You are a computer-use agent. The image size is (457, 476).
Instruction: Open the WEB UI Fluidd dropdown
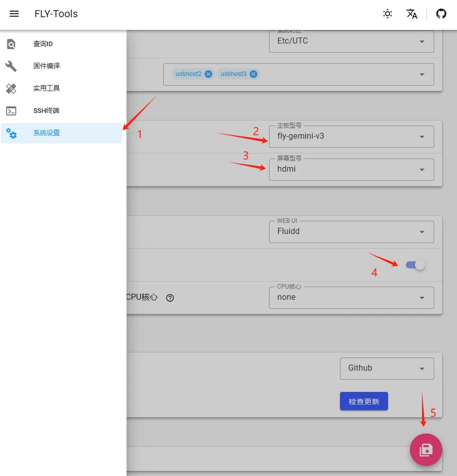pyautogui.click(x=351, y=232)
